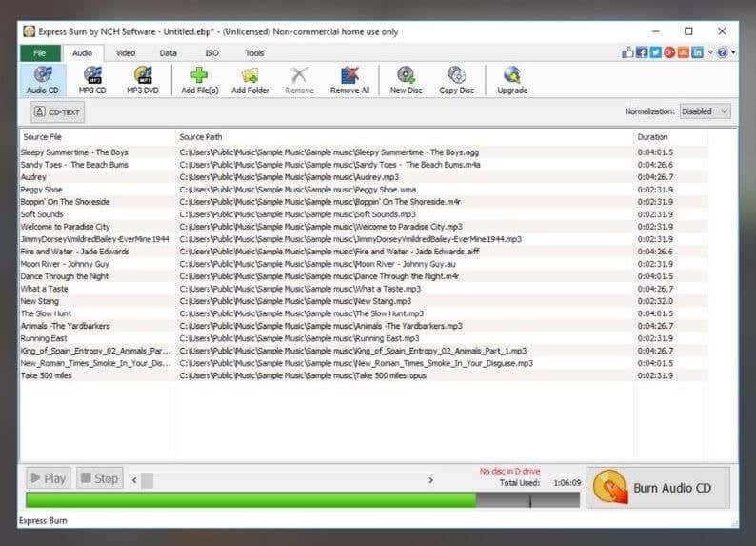
Task: Start a New Disc project
Action: 406,80
